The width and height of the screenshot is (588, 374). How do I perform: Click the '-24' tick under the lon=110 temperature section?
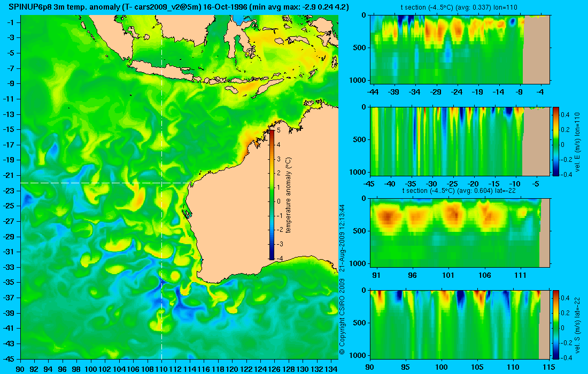pyautogui.click(x=457, y=92)
